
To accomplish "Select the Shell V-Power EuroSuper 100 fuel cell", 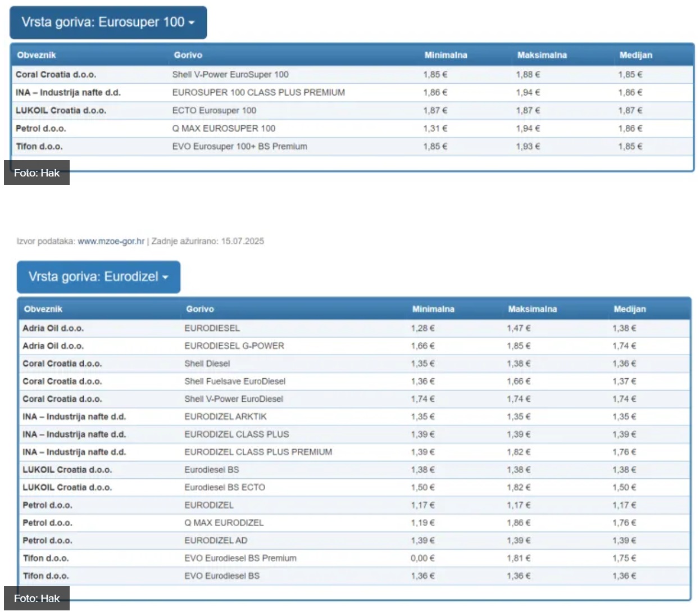I will [x=230, y=74].
